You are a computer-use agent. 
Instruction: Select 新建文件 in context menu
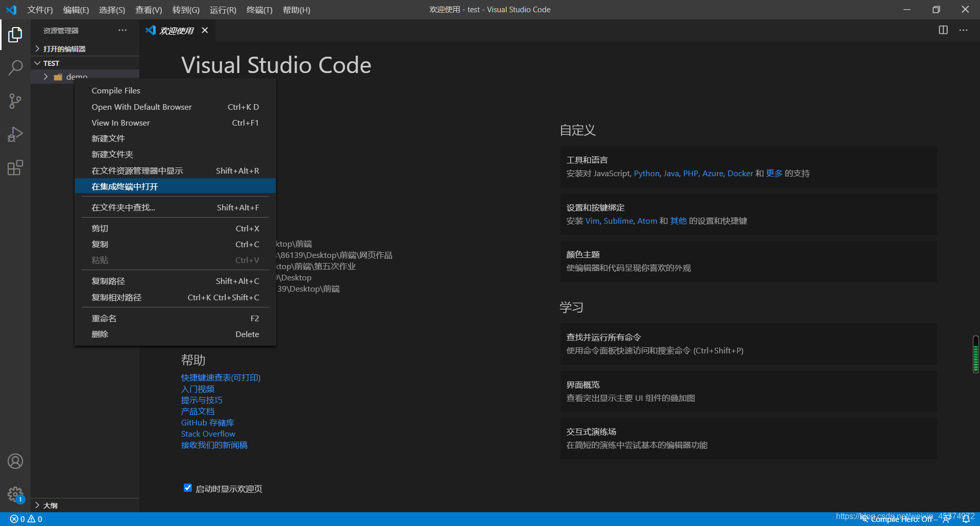(175, 138)
